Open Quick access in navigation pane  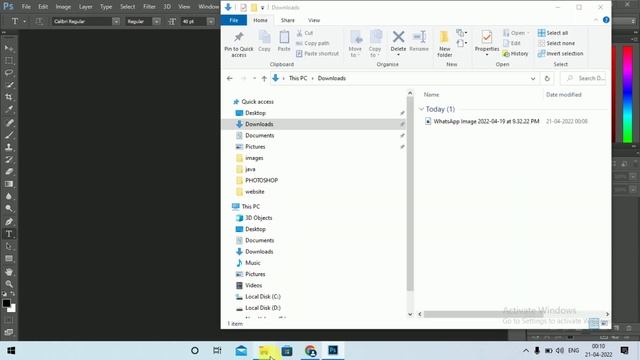click(x=257, y=102)
